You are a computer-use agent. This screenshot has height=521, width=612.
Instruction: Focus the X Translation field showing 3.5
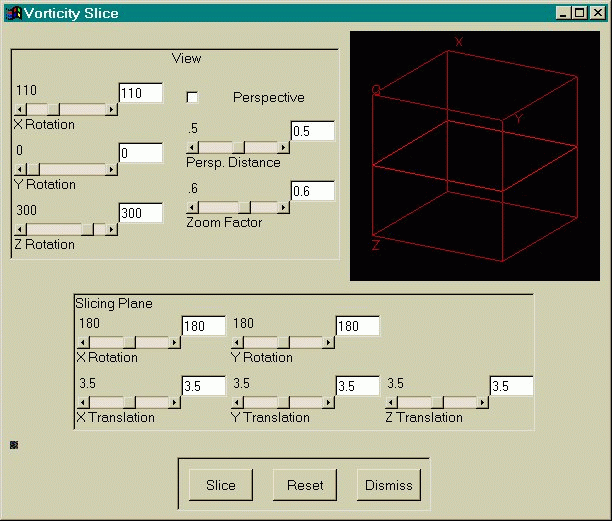click(204, 386)
